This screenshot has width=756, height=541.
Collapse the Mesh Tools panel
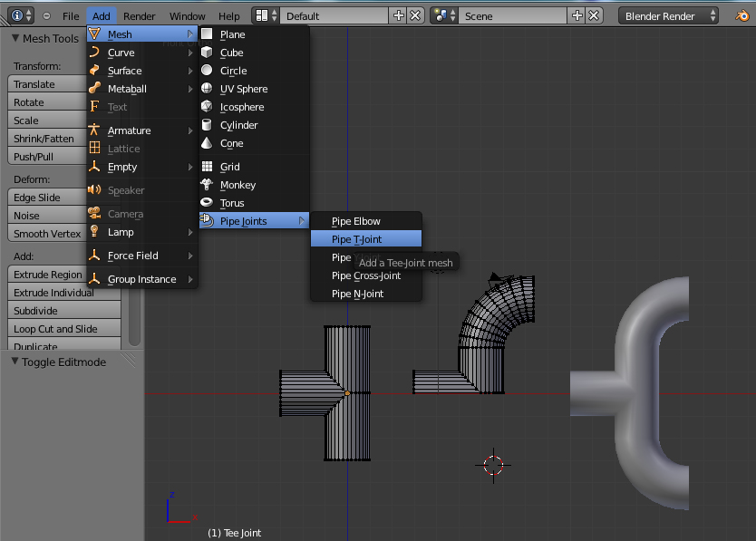coord(15,38)
